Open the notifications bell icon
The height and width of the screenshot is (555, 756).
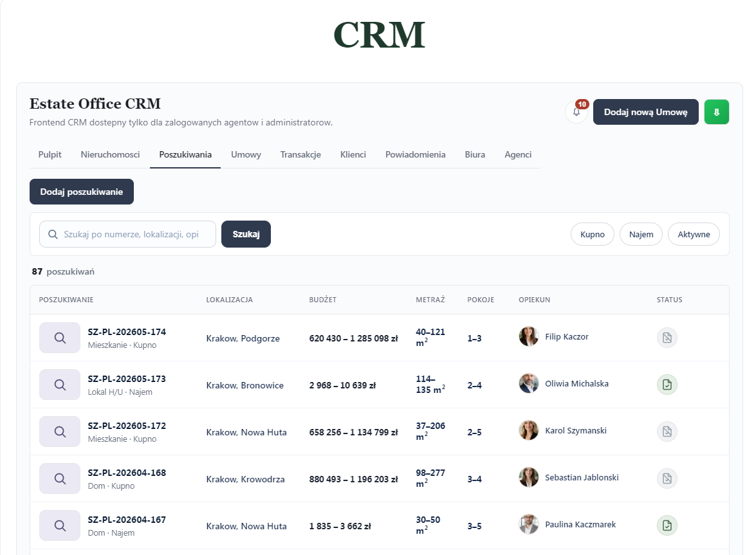pos(576,112)
